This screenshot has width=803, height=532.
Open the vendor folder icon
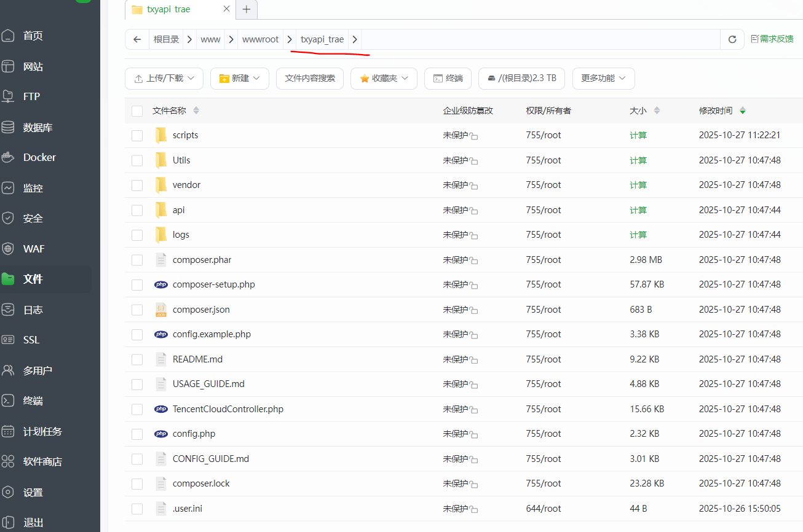[x=161, y=185]
